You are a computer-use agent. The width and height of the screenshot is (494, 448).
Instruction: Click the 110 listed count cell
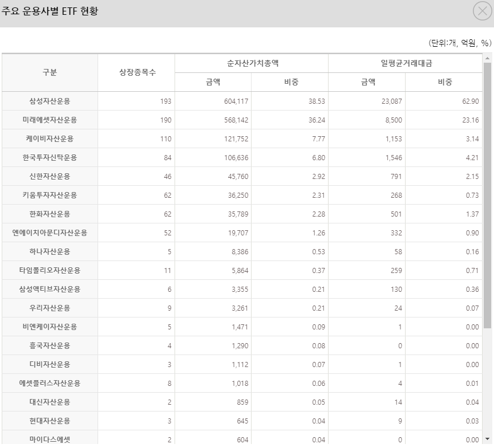pos(166,139)
